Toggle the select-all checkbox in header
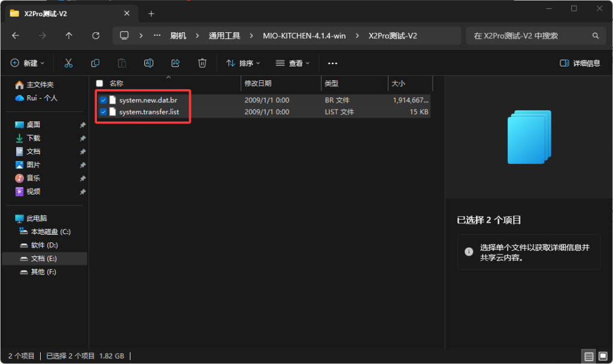613x364 pixels. coord(99,83)
